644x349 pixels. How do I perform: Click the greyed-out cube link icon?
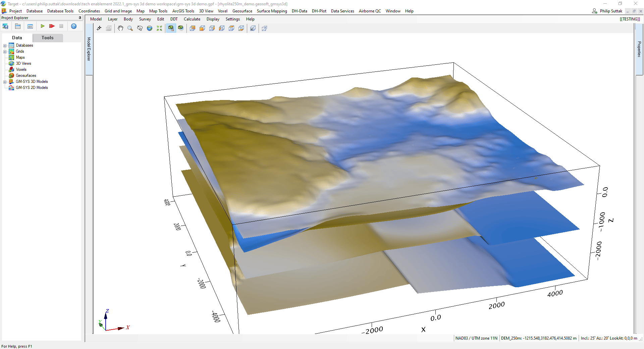[109, 28]
